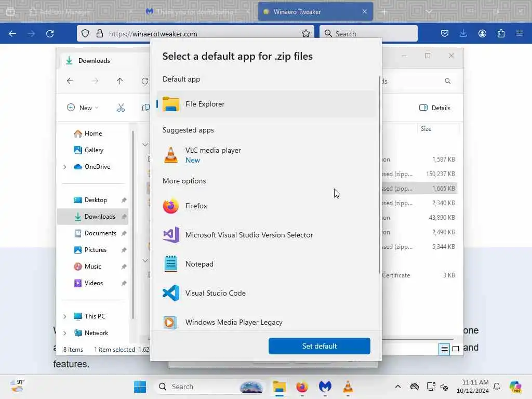Click the Size column header
532x399 pixels.
(x=437, y=129)
